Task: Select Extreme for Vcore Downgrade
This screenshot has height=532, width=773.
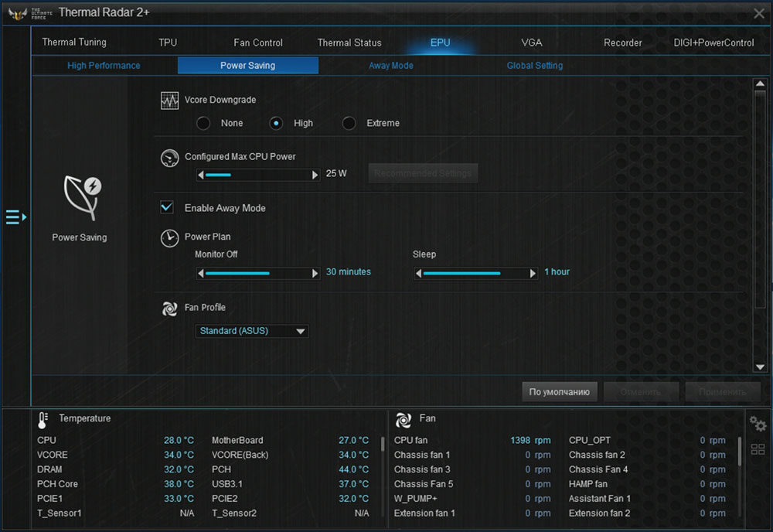Action: [x=349, y=123]
